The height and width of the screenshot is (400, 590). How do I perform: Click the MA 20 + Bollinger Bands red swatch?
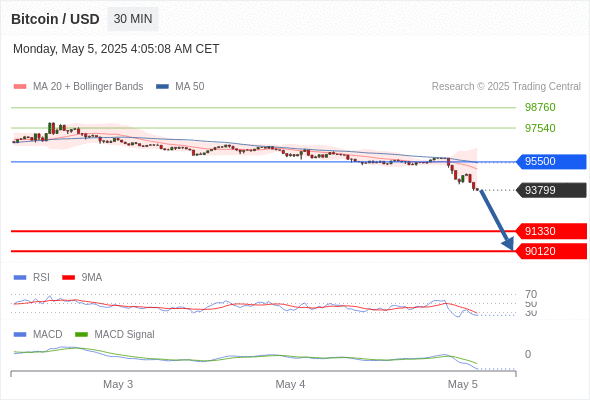pos(20,87)
